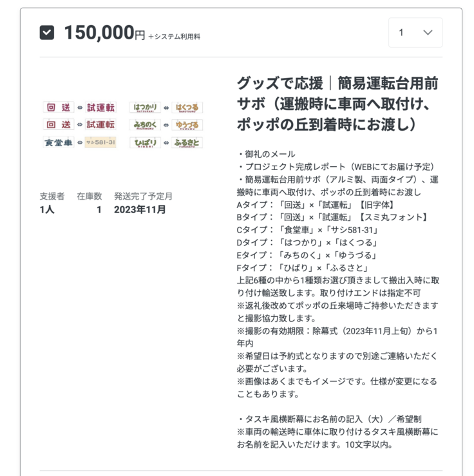Click the green みちのく sign image
Viewport: 474px width, 476px height.
(x=145, y=125)
